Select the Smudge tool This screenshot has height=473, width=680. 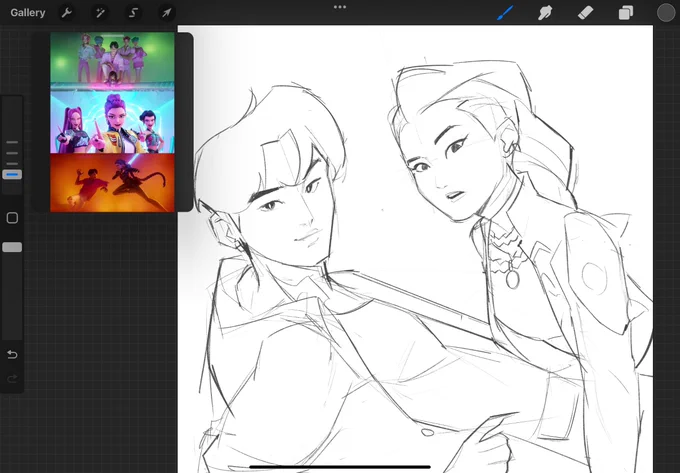coord(545,13)
